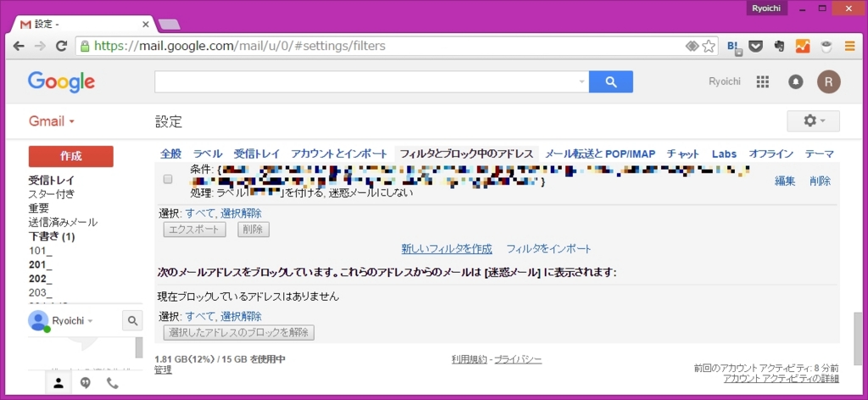Click the secure lock icon in address bar
This screenshot has height=400, width=868.
coord(85,46)
